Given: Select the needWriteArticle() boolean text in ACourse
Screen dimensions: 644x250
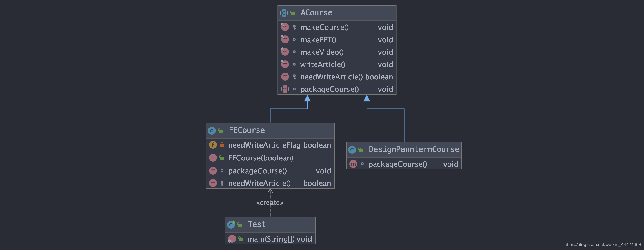Looking at the screenshot, I should 347,77.
